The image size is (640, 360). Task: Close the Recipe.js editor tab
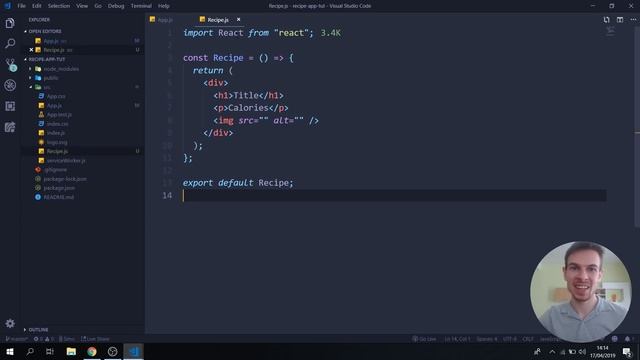(x=238, y=20)
